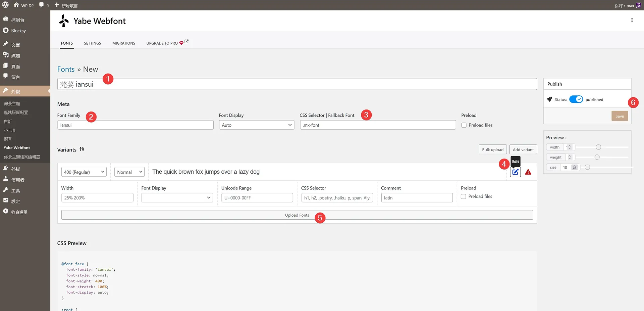Screen dimensions: 644x311
Task: Click the Yabe Webfont logo
Action: point(63,21)
